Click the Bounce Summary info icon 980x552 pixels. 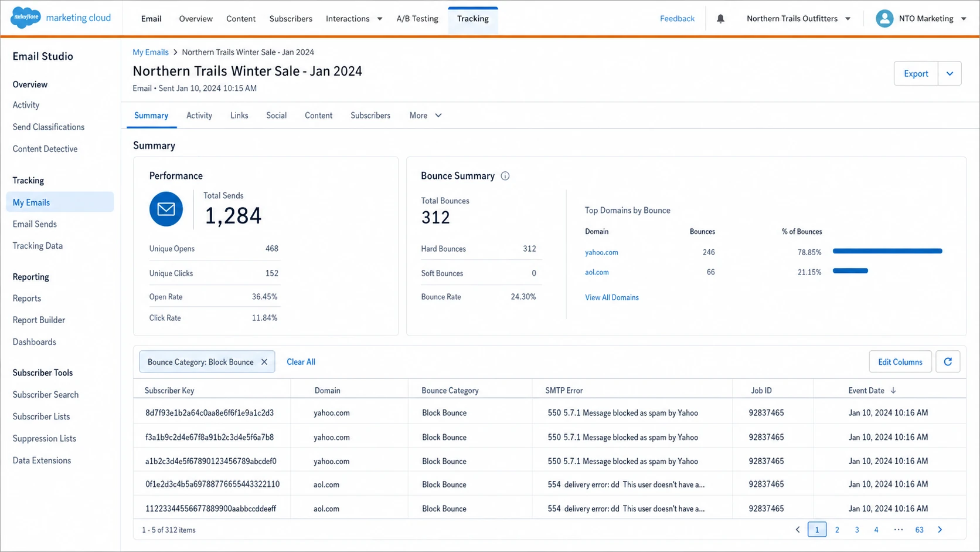505,176
